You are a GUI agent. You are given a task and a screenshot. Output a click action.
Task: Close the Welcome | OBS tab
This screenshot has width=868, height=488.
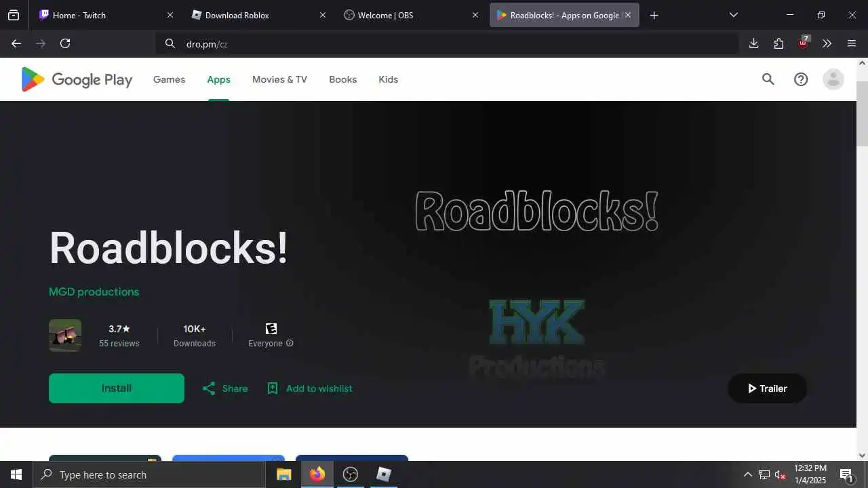(475, 15)
